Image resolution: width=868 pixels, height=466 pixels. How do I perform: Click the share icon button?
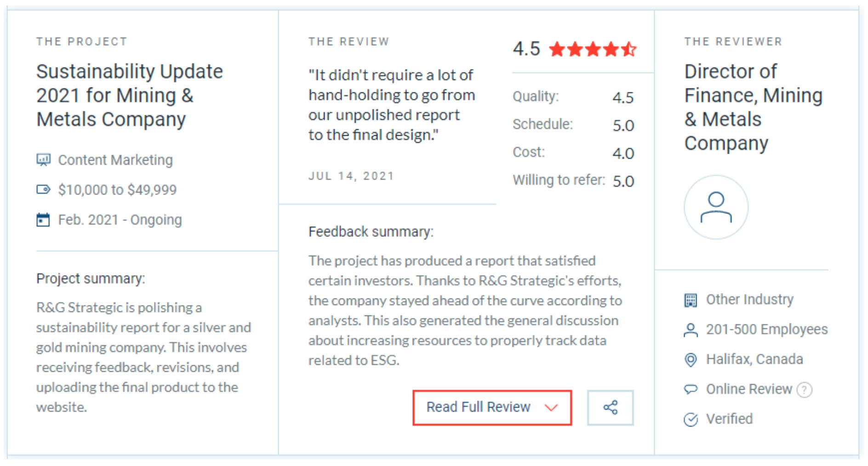tap(610, 408)
